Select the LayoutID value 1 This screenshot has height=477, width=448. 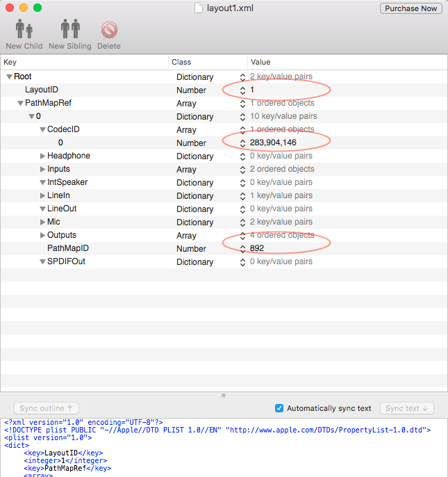click(252, 90)
